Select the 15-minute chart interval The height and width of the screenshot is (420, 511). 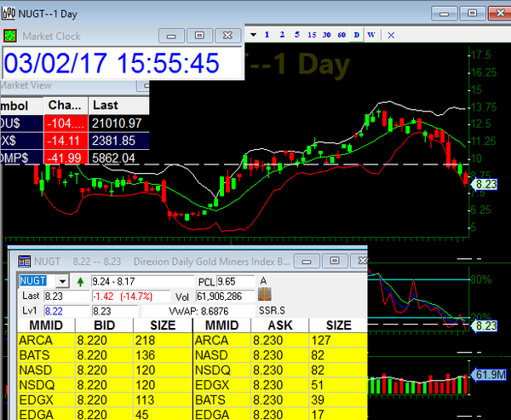click(x=312, y=35)
